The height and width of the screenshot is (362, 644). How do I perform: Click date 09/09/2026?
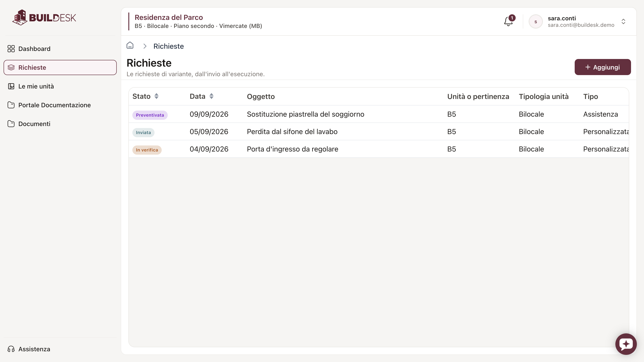point(209,114)
